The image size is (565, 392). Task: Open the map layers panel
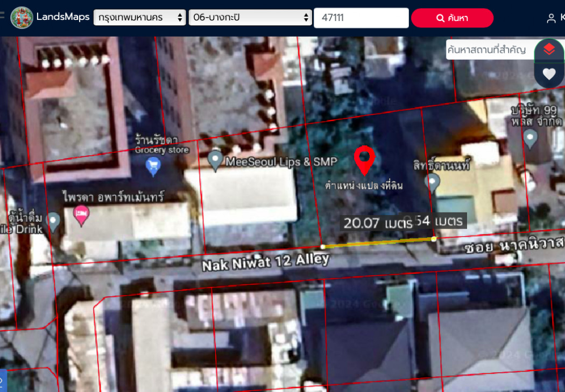click(x=549, y=50)
